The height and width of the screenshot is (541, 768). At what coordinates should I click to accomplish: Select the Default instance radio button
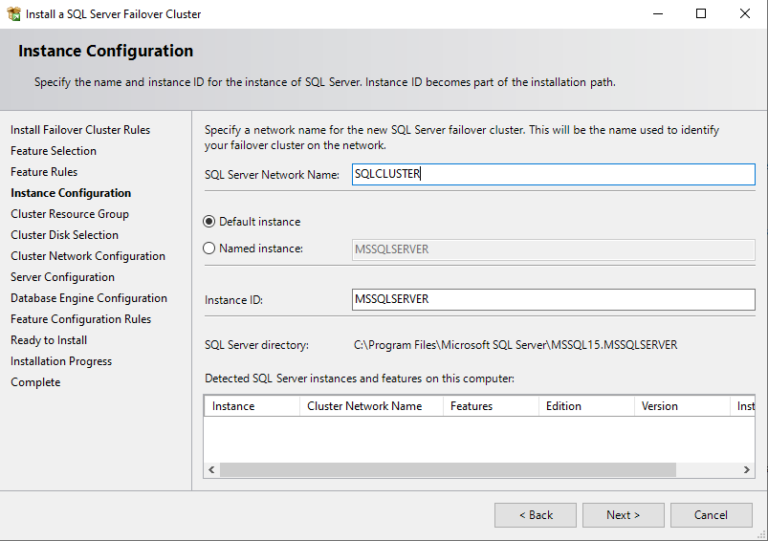[209, 222]
